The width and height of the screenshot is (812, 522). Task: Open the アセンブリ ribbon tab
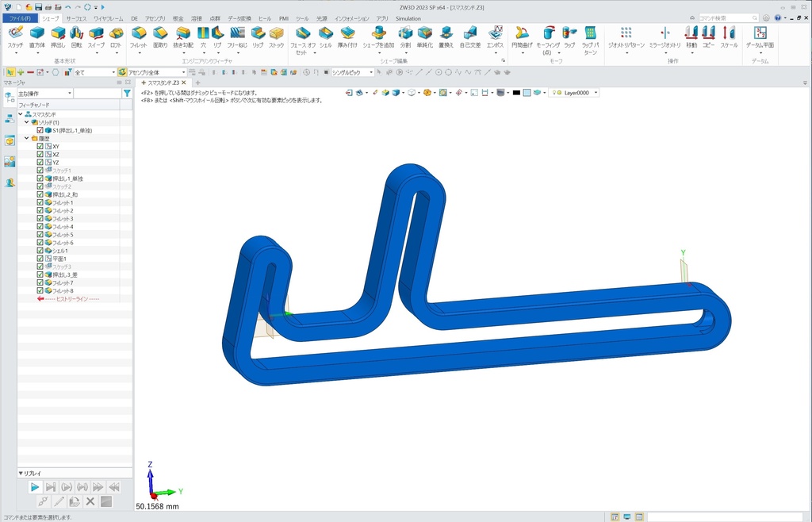pos(155,18)
